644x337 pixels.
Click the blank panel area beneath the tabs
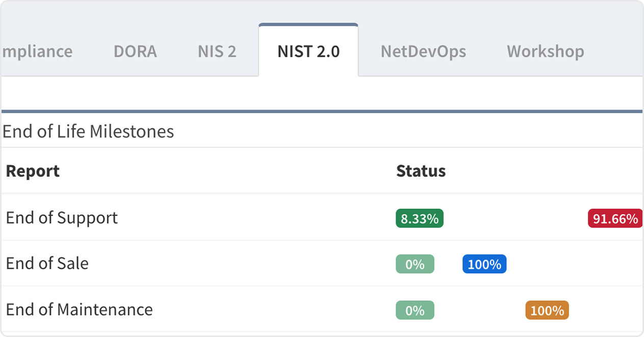point(321,93)
